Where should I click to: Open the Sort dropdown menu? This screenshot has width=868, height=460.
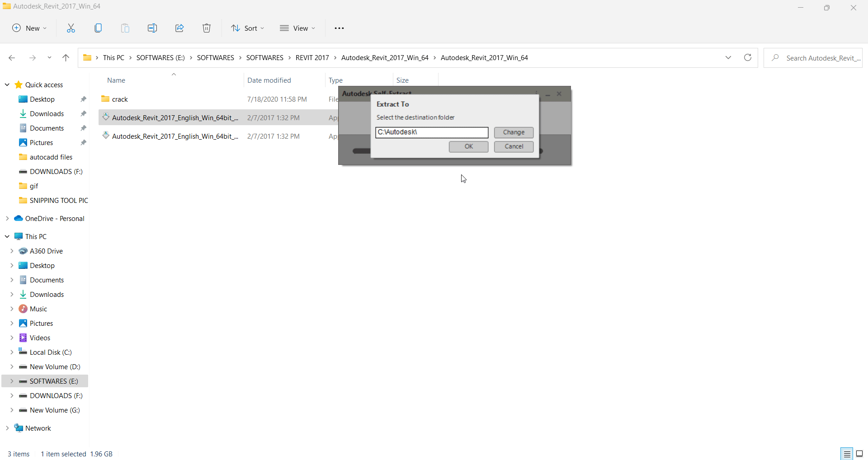point(247,28)
